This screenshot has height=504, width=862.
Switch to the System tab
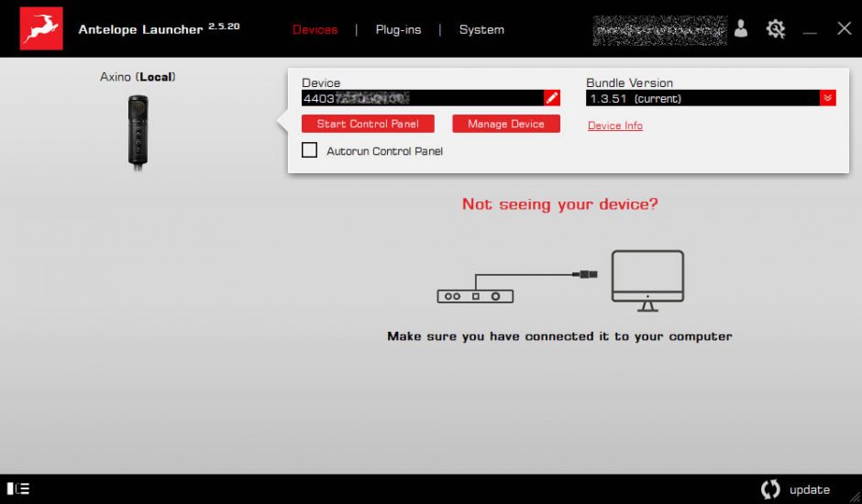click(x=481, y=29)
